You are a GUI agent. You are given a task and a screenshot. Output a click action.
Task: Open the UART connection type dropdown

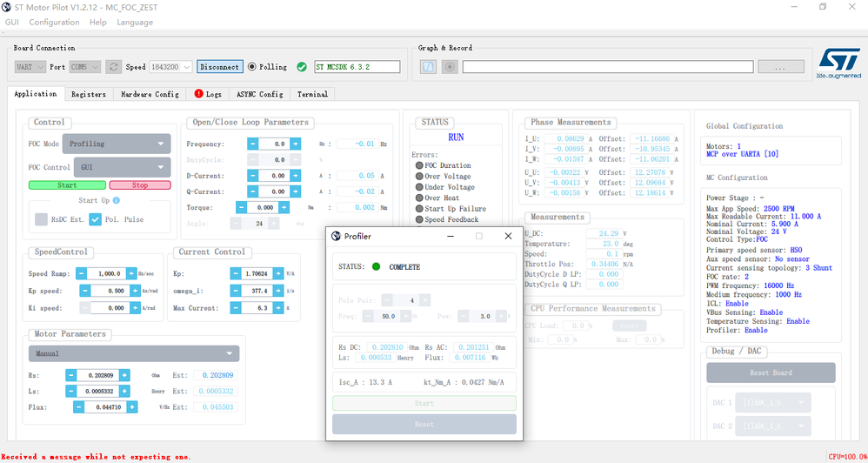(x=30, y=66)
